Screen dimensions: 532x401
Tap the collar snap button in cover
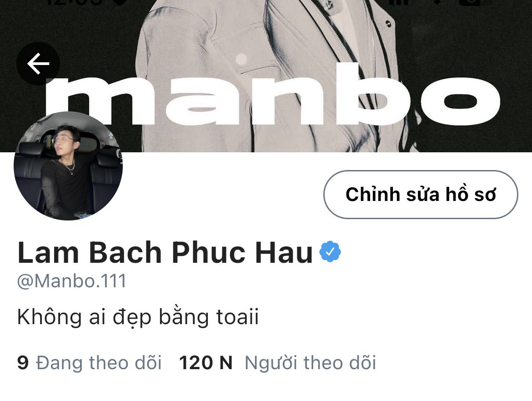coord(388,23)
